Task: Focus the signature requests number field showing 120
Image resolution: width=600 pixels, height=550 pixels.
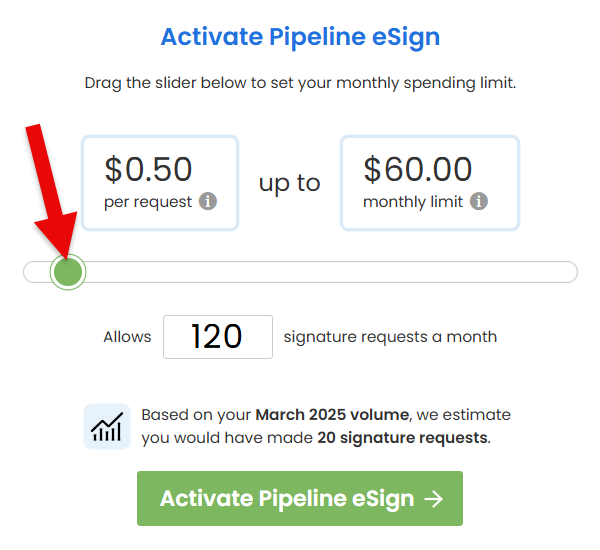Action: pos(217,337)
